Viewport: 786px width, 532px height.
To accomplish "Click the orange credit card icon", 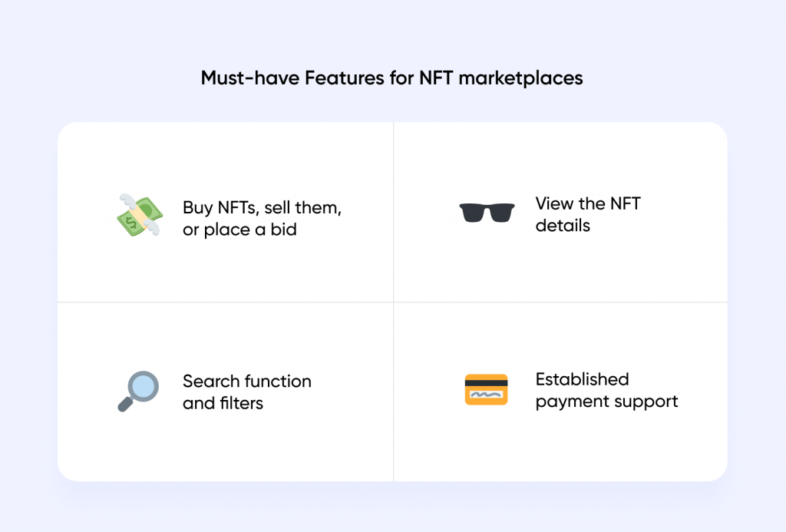I will tap(486, 390).
